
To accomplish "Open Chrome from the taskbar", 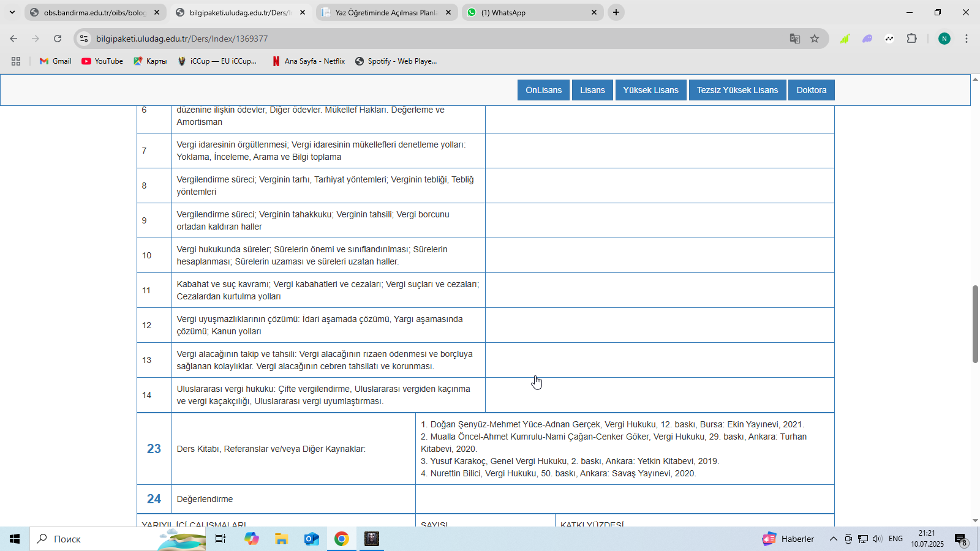I will pyautogui.click(x=342, y=539).
